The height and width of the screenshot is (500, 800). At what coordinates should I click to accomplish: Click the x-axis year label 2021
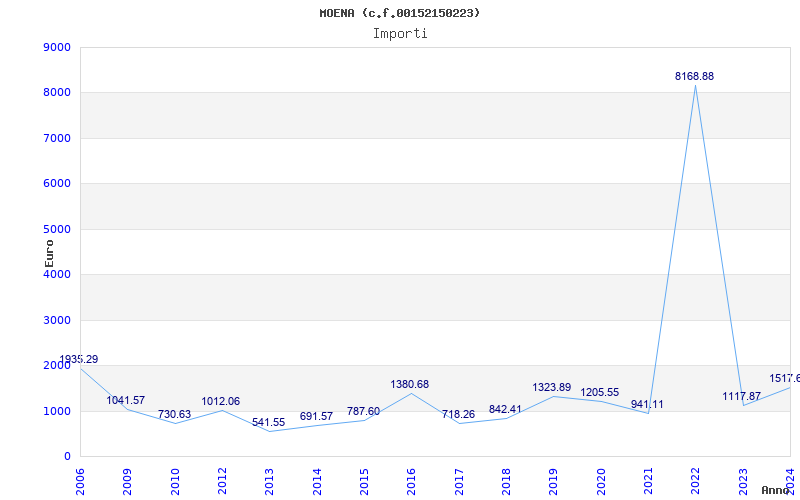pos(648,482)
